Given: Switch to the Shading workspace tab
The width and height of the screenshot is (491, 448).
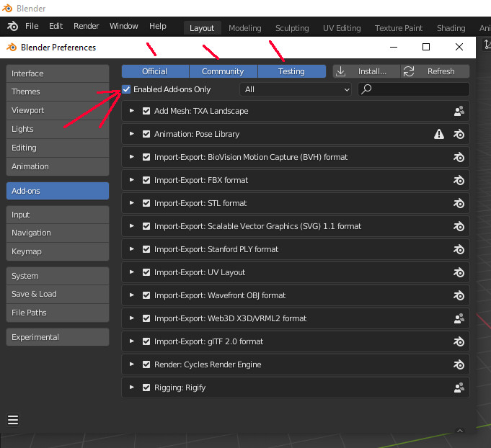Looking at the screenshot, I should 451,28.
